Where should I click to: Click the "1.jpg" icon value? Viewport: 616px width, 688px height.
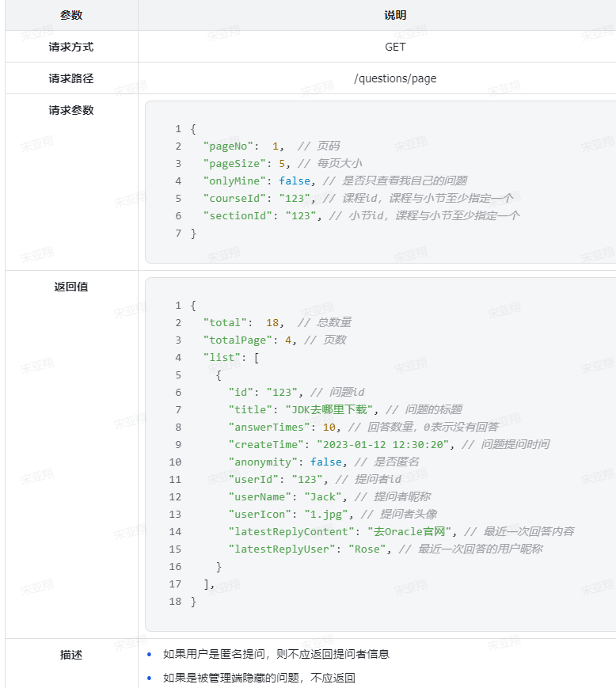326,515
